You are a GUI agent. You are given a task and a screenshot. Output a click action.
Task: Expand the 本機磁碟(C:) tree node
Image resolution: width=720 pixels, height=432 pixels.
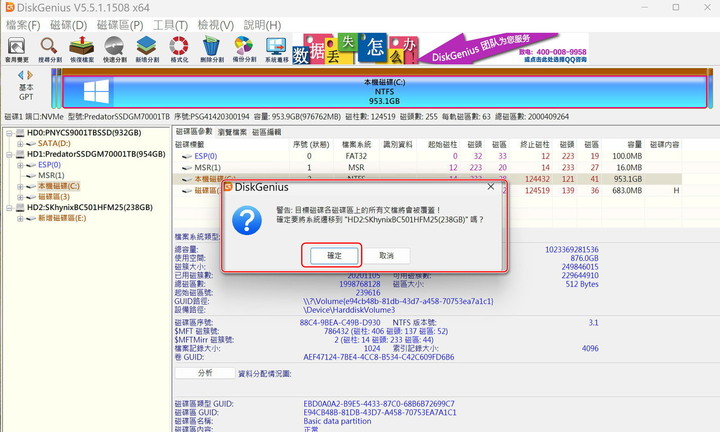[20, 186]
